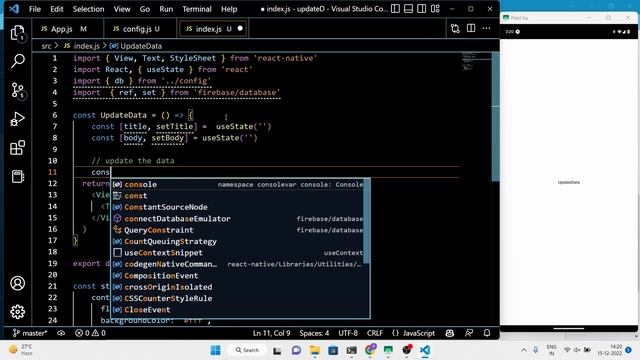Choose the const keyword suggestion

pos(238,196)
